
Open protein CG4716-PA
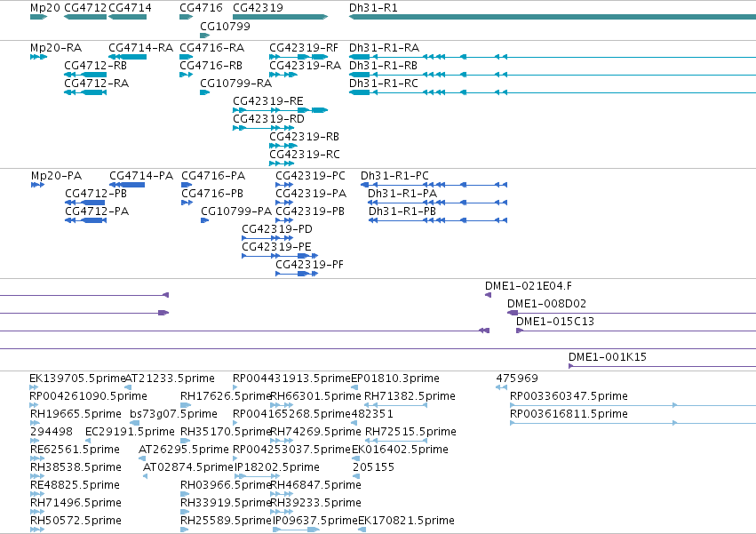coord(213,176)
